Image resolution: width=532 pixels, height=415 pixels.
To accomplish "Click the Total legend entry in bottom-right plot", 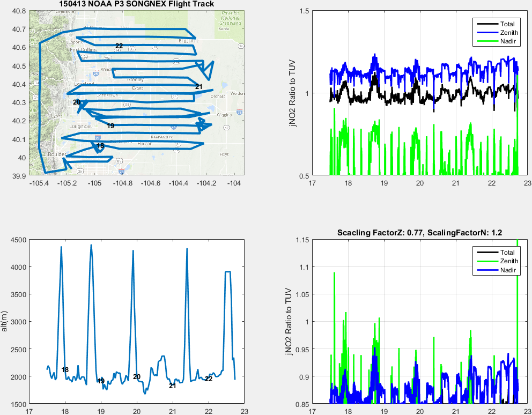I will (507, 253).
